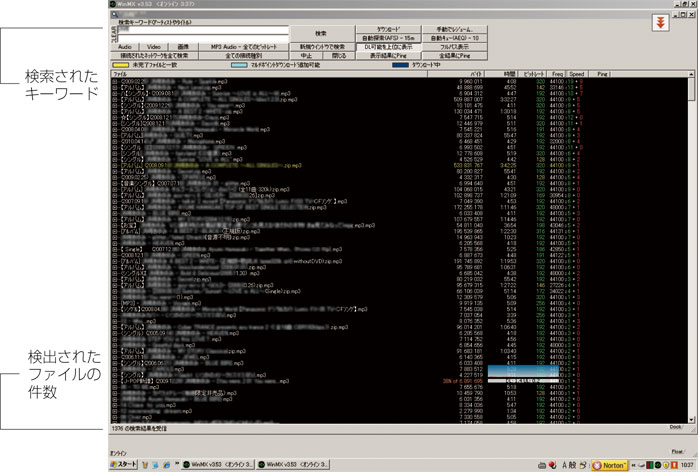Click the second search keyword input field
698x472 pixels.
pyautogui.click(x=203, y=38)
